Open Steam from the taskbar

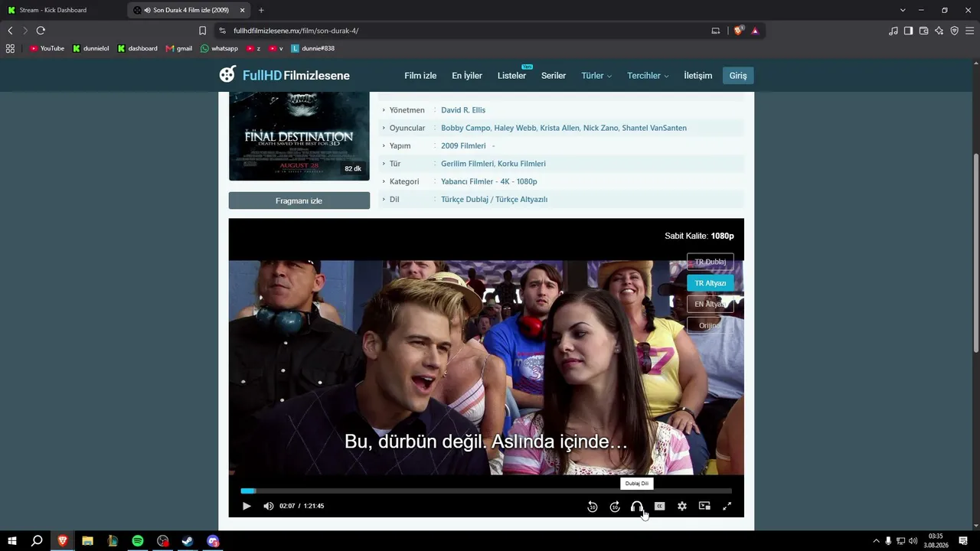click(188, 541)
